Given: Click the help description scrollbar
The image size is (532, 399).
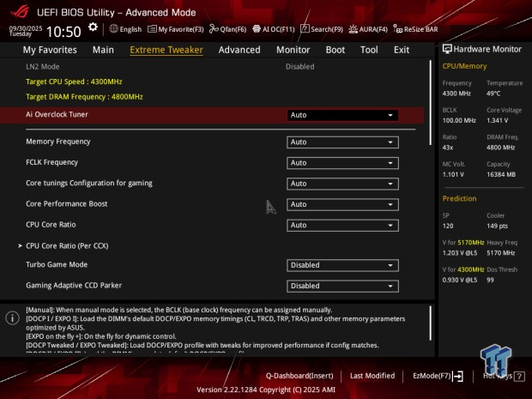Looking at the screenshot, I should pyautogui.click(x=431, y=323).
